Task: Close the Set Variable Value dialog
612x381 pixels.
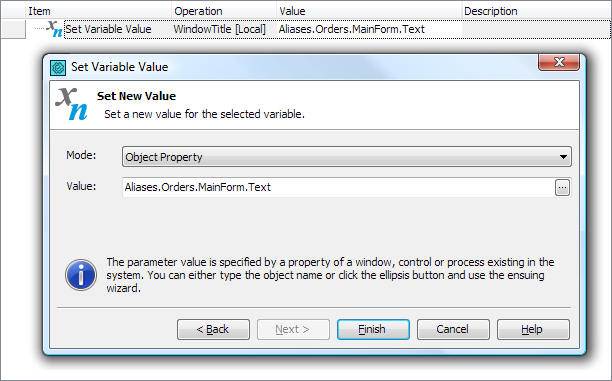Action: pos(559,62)
